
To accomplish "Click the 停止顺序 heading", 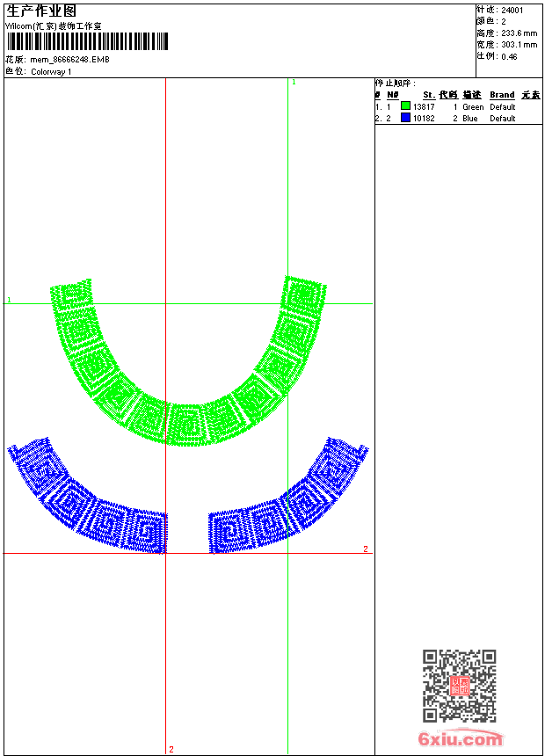I will tap(396, 84).
